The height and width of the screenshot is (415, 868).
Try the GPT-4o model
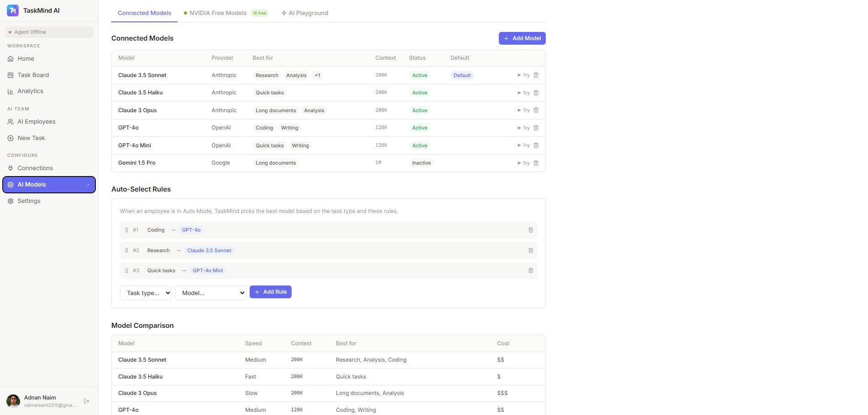523,128
